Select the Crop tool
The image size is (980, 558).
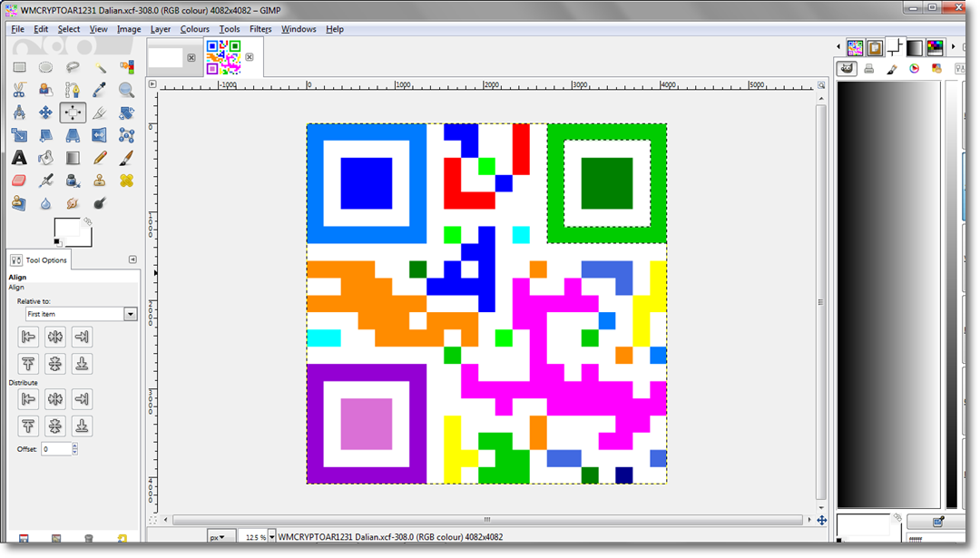click(x=100, y=113)
